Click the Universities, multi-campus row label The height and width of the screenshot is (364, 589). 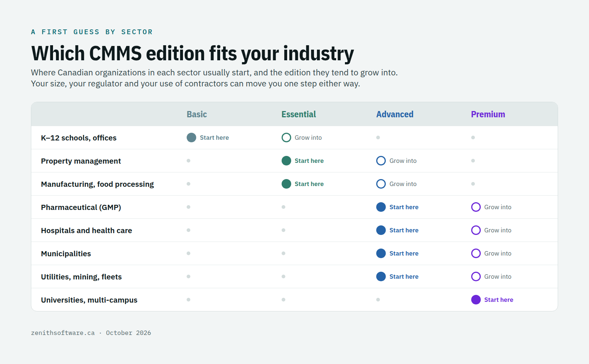(89, 300)
